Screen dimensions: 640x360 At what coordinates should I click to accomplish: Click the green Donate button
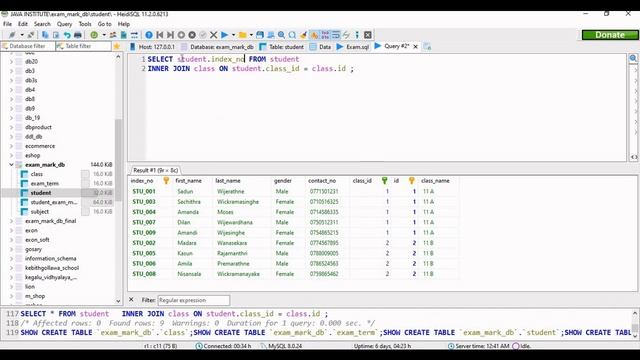pyautogui.click(x=610, y=35)
